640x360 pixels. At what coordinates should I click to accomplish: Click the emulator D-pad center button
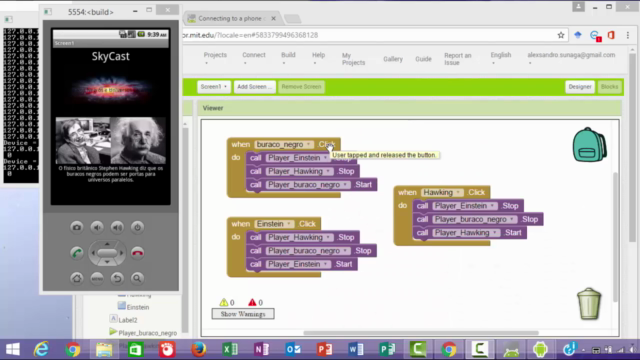click(x=107, y=253)
